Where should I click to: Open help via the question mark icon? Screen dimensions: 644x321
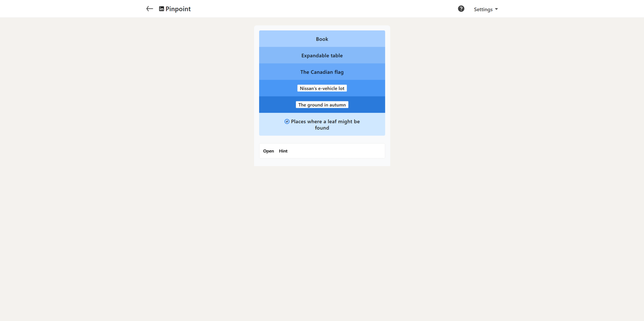click(x=461, y=9)
